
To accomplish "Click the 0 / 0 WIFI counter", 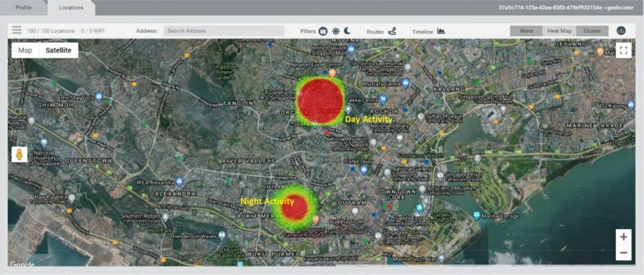I will pos(93,31).
